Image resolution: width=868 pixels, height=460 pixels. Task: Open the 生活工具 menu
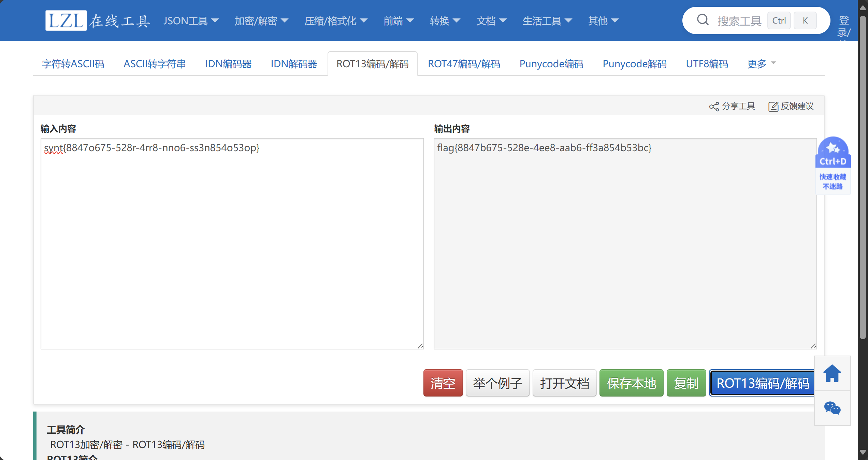point(547,21)
